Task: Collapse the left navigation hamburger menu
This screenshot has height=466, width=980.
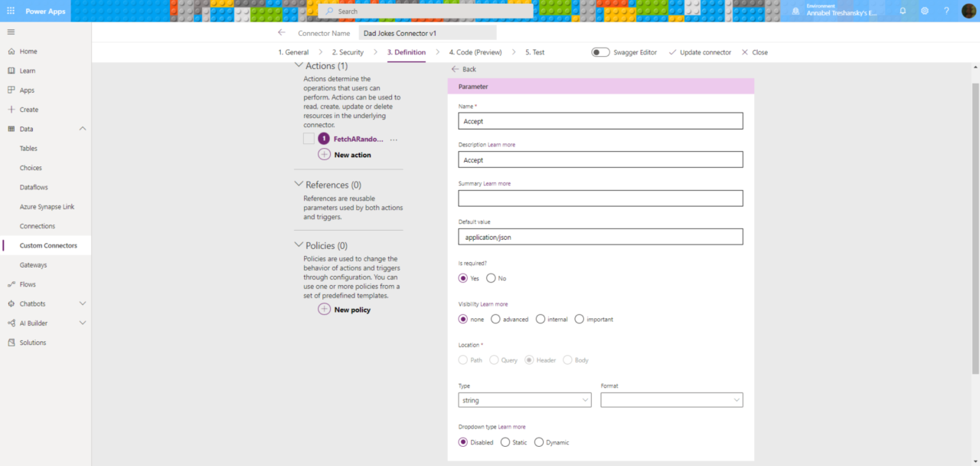Action: pyautogui.click(x=11, y=31)
